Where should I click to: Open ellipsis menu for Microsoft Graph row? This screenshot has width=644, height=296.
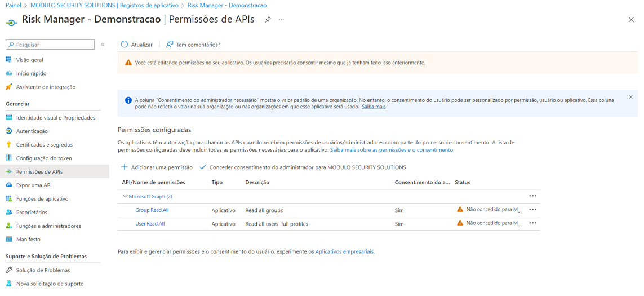pos(532,196)
